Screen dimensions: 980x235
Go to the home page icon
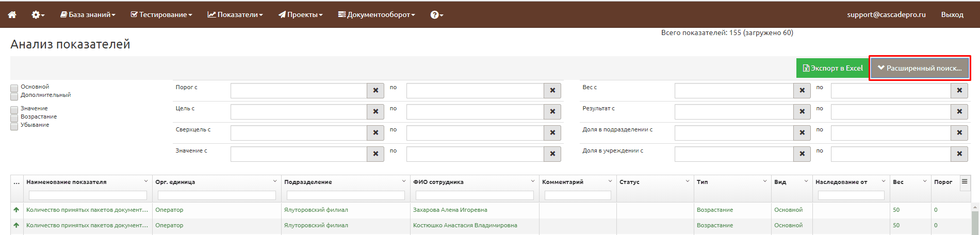pos(12,14)
